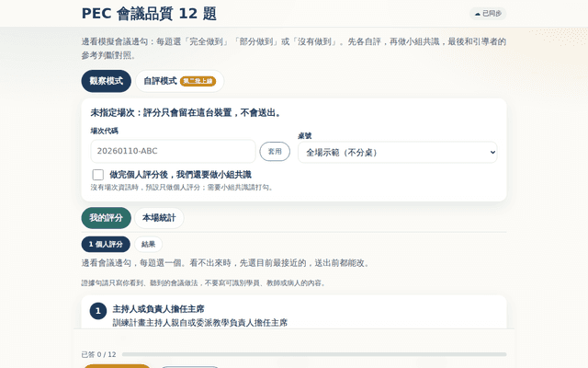Open the 我的評分 tab

click(107, 218)
